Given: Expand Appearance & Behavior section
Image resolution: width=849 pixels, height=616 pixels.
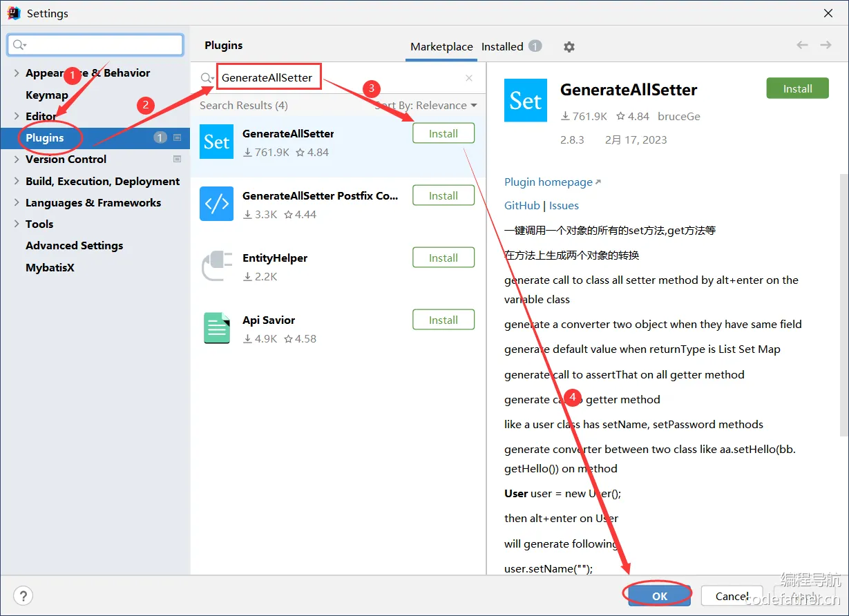Looking at the screenshot, I should click(17, 73).
